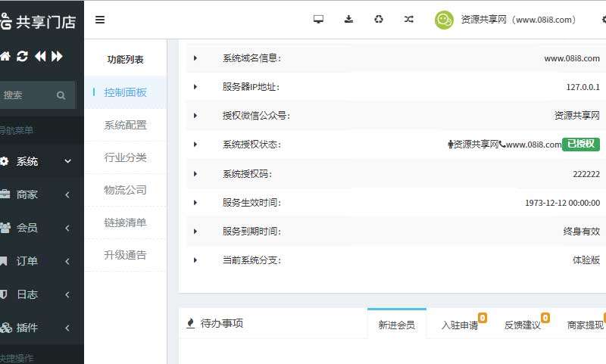
Task: Expand the 服务器IP地址 row arrow
Action: tap(195, 87)
